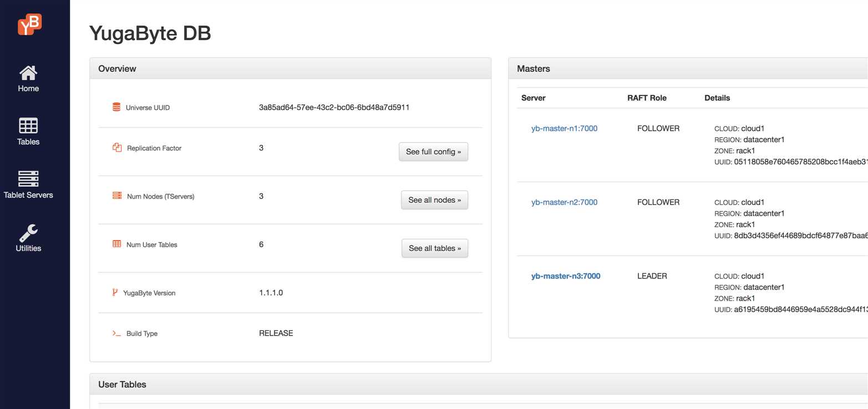The image size is (868, 409).
Task: Click the Num Nodes server icon
Action: (x=116, y=196)
